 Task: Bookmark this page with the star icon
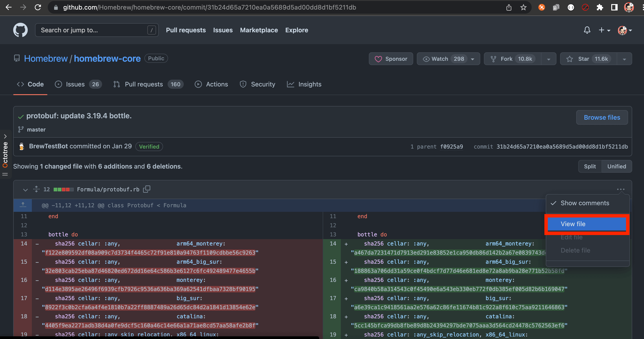[x=523, y=8]
